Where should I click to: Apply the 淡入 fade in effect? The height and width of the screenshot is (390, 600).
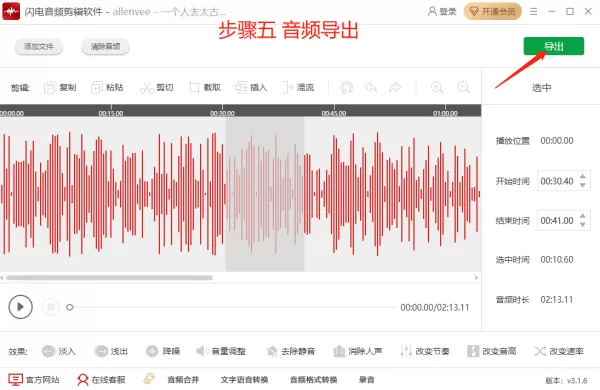tap(59, 351)
